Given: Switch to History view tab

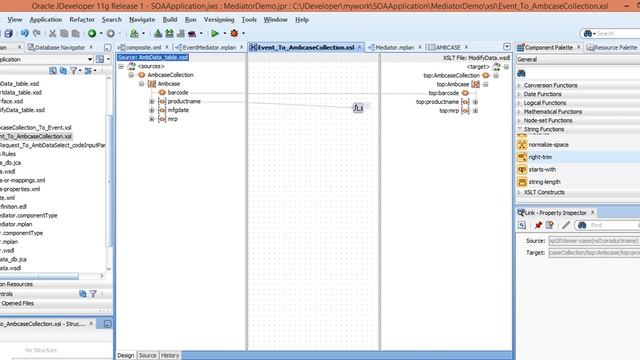Looking at the screenshot, I should [x=170, y=356].
